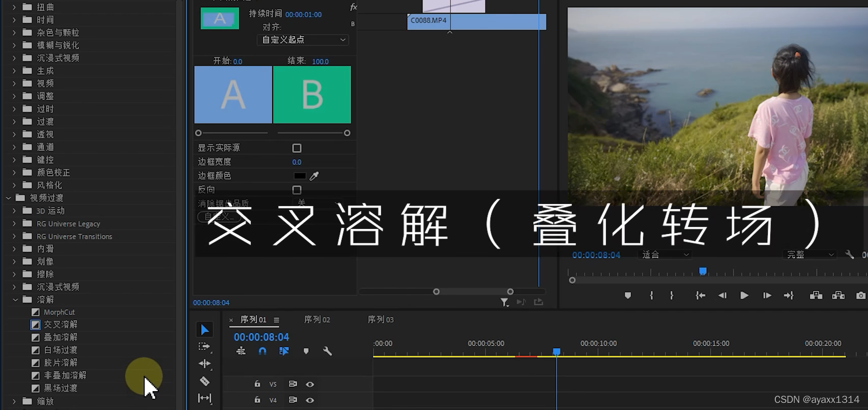
Task: Toggle sync lock for V5
Action: click(293, 384)
